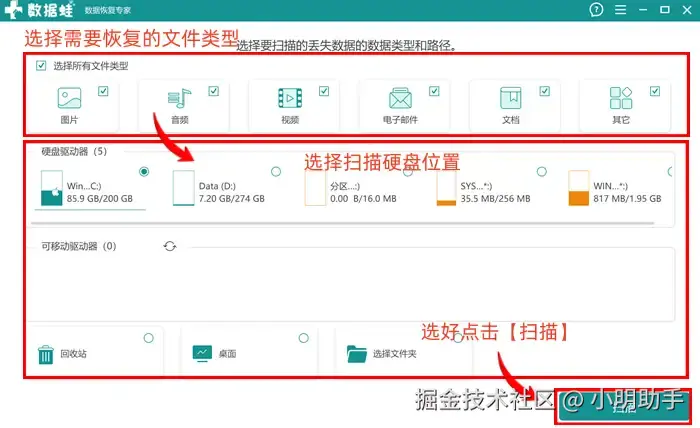The height and width of the screenshot is (428, 700).
Task: Select the 音频 audio file type icon
Action: click(179, 98)
